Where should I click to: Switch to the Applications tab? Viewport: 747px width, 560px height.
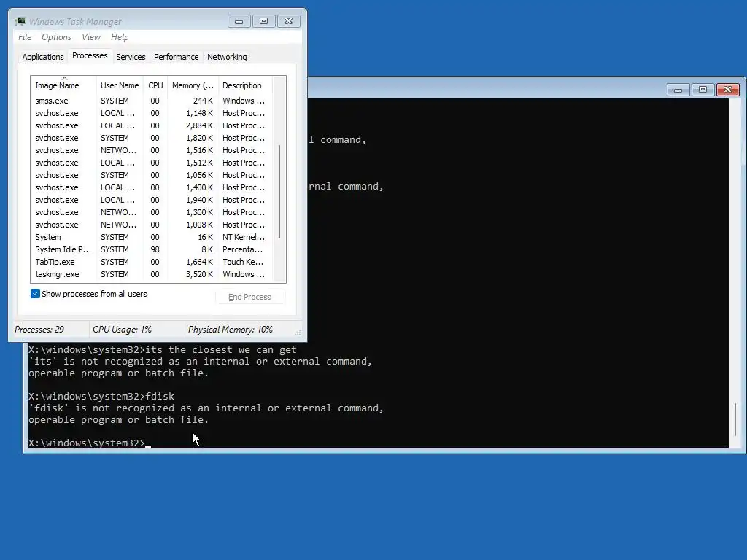[x=43, y=57]
